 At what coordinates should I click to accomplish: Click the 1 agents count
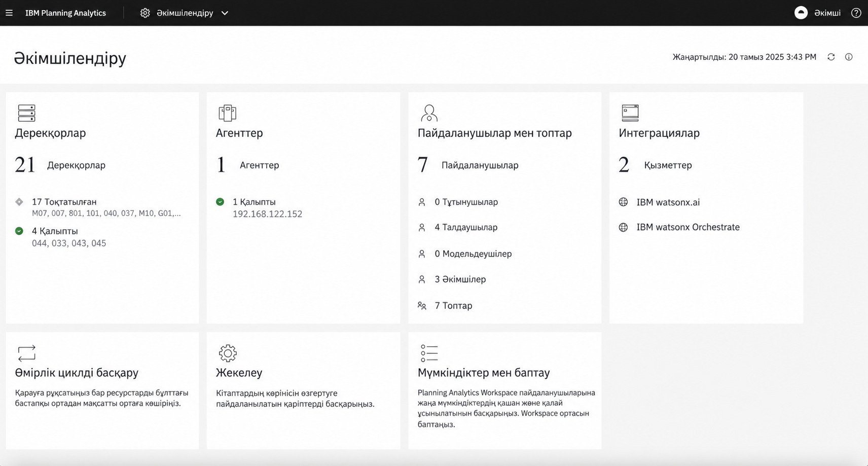click(221, 165)
